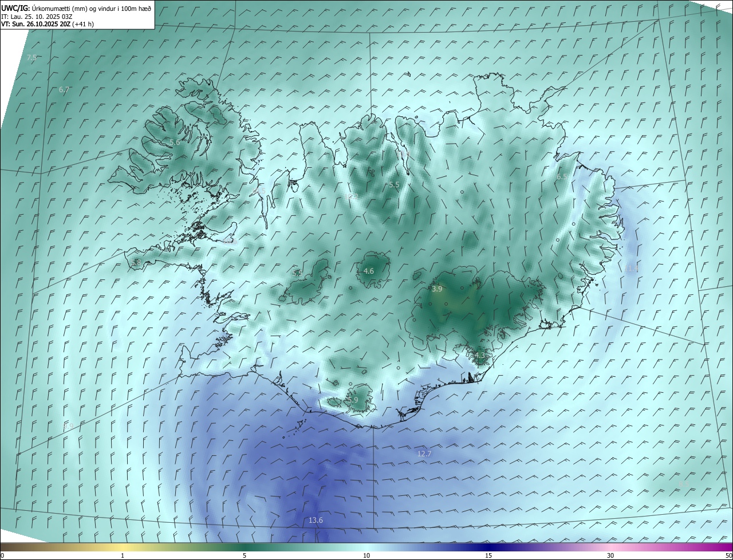Select the 50 endpoint of the color scale

pos(728,555)
